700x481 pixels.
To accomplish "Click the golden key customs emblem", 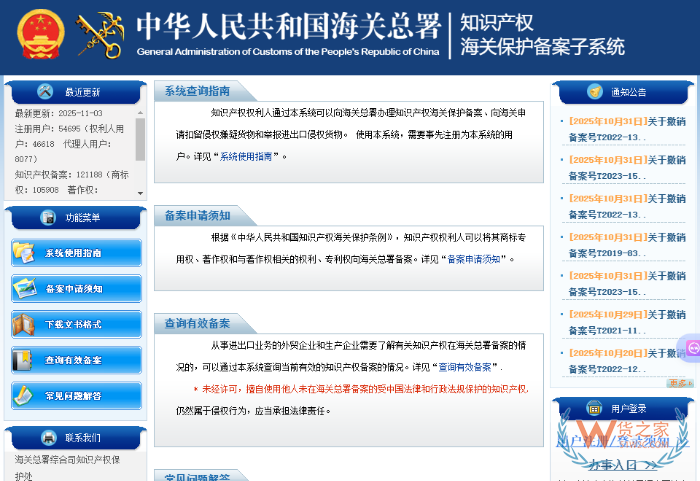I will [100, 35].
